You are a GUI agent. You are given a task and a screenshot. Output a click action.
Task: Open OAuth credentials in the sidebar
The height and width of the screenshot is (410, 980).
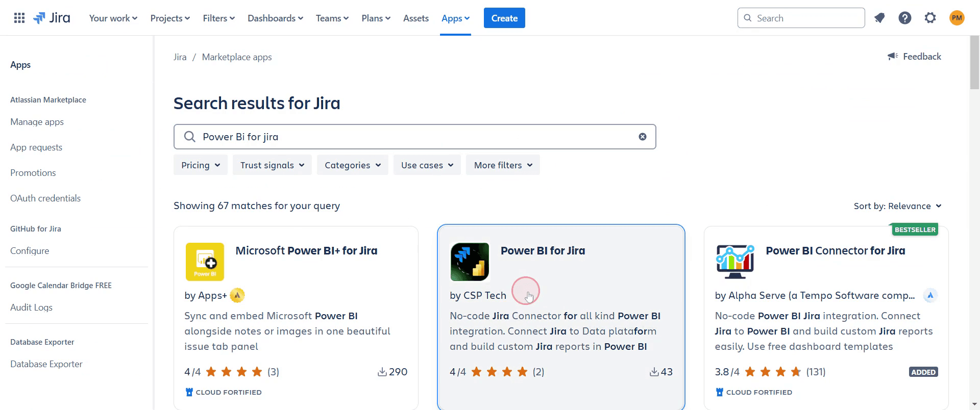pos(45,198)
